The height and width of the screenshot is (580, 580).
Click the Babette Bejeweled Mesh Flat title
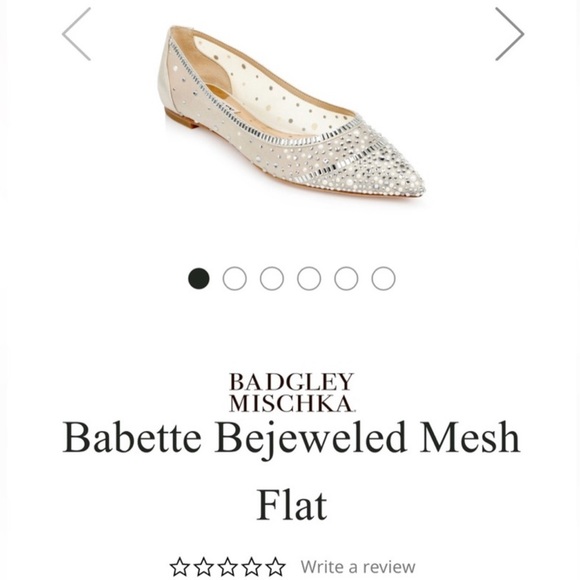pos(292,471)
